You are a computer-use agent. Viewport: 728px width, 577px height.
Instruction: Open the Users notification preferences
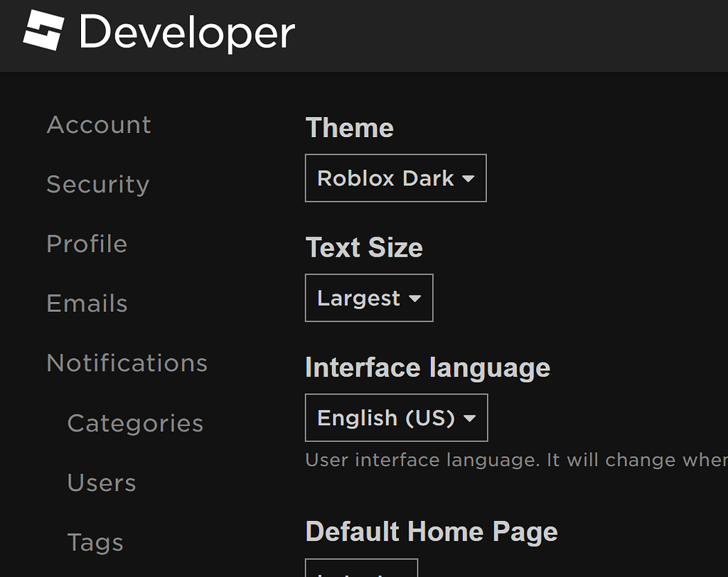coord(102,482)
